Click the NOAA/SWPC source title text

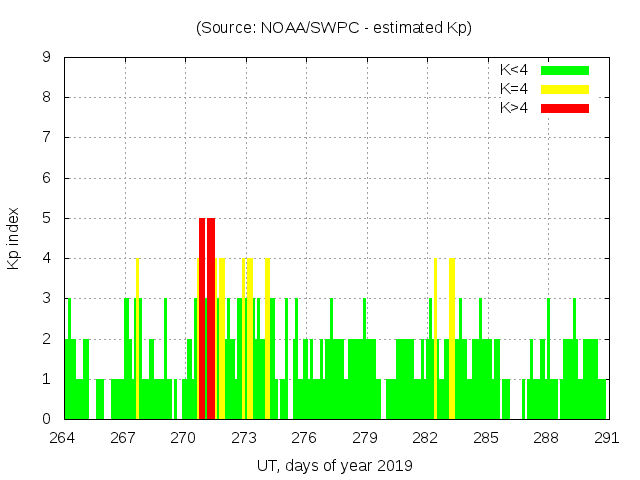click(x=334, y=28)
